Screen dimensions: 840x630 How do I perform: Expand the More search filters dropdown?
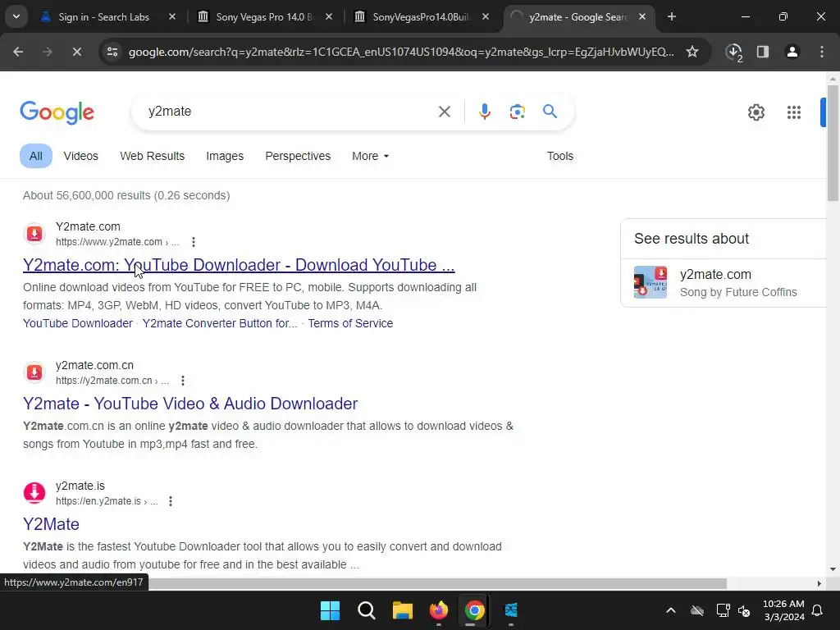click(x=370, y=156)
